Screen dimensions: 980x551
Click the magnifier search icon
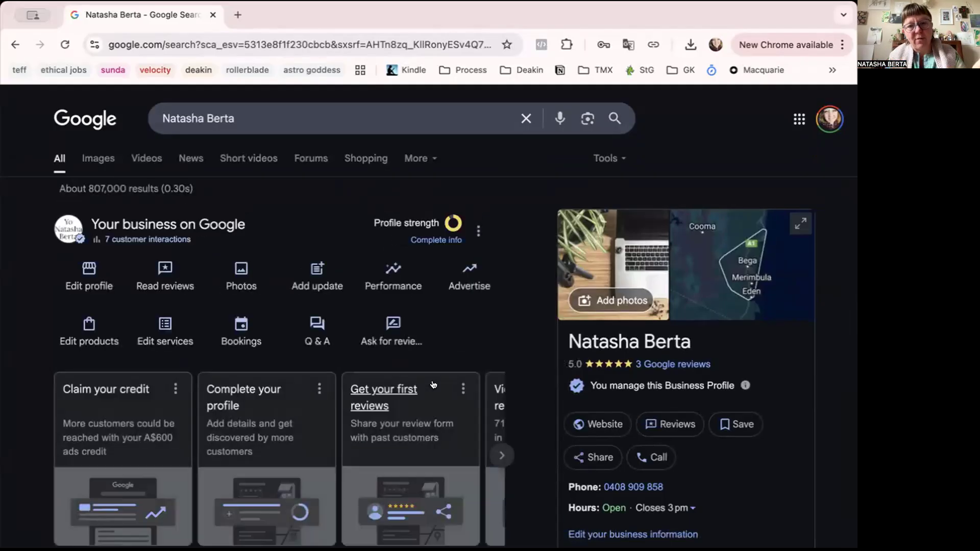(x=615, y=118)
